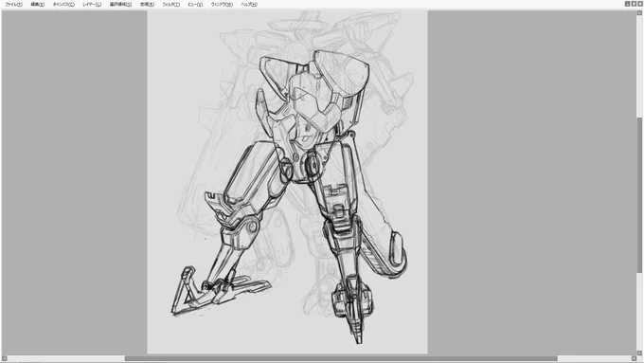Click the vertical scrollbar's up arrow

(x=639, y=13)
